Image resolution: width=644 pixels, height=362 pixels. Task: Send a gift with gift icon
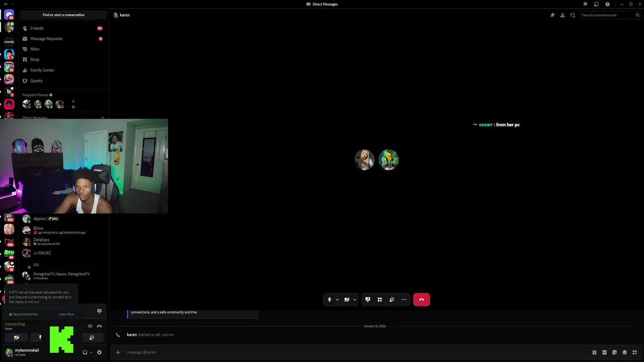(x=594, y=352)
